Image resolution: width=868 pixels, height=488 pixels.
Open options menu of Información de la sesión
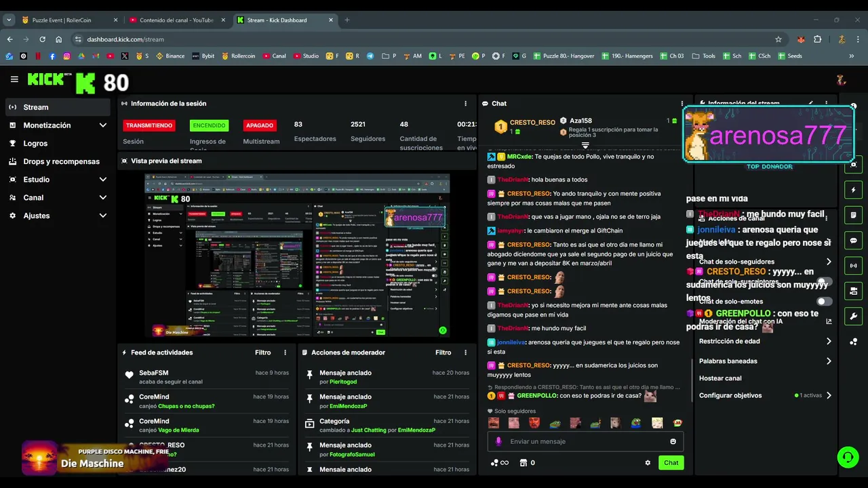(x=465, y=104)
